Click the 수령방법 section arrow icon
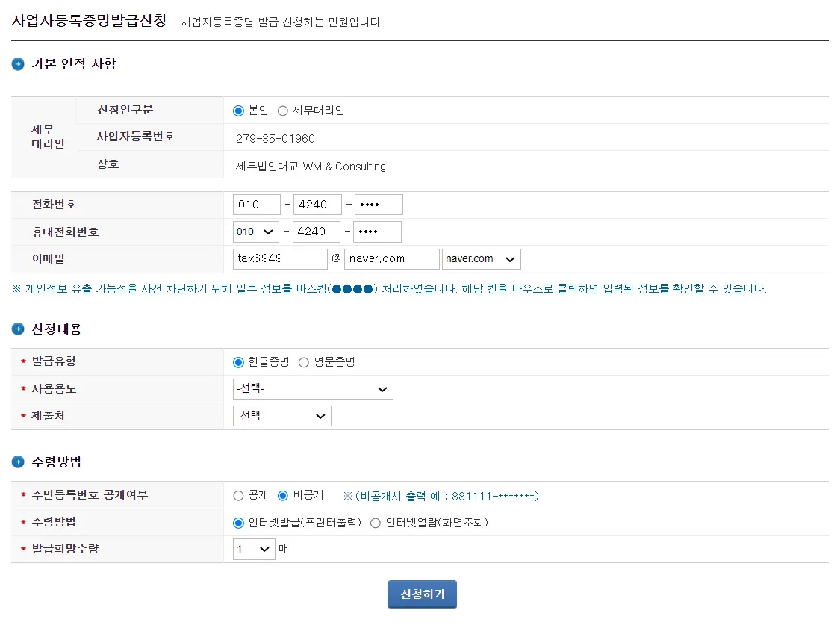Screen dimensions: 840x640 (18, 462)
